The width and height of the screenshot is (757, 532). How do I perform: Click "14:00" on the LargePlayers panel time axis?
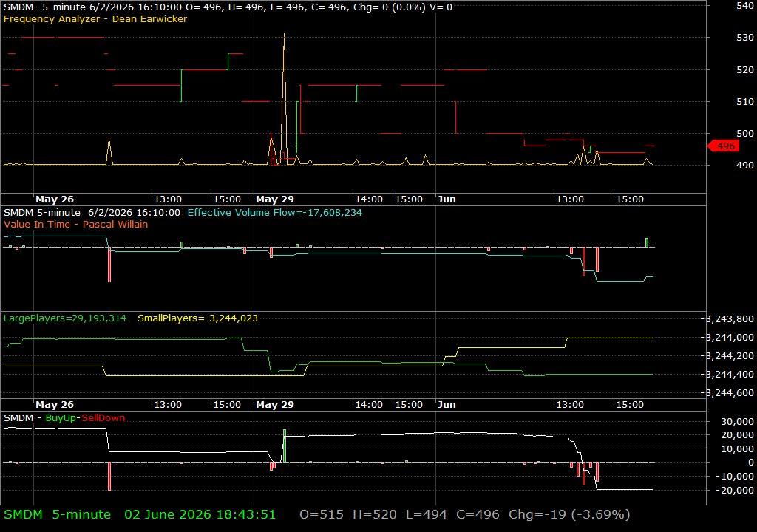(x=369, y=405)
